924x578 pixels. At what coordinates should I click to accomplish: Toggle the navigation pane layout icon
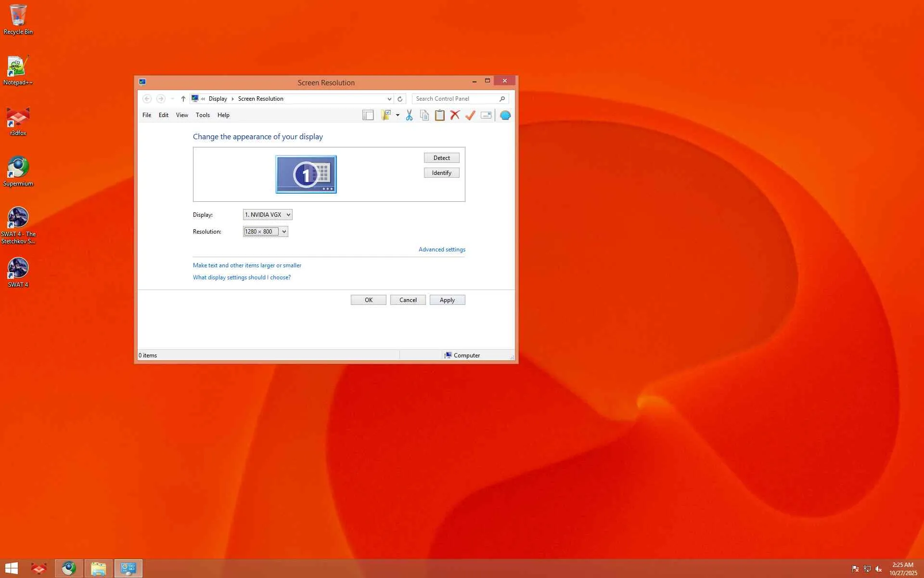click(x=368, y=115)
